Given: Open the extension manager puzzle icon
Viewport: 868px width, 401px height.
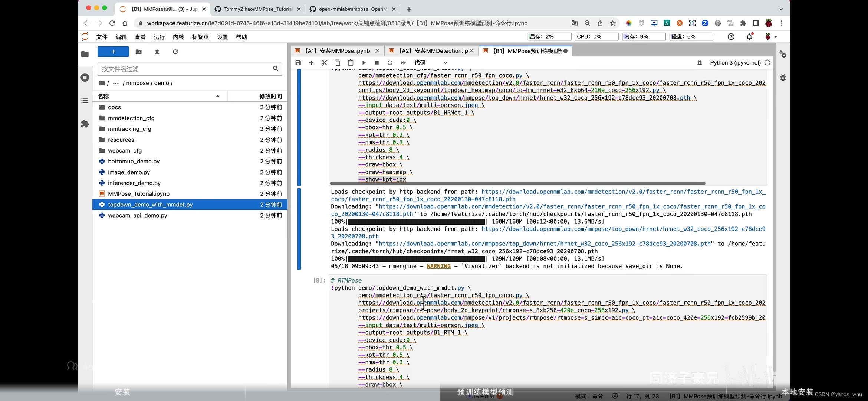Looking at the screenshot, I should point(85,124).
